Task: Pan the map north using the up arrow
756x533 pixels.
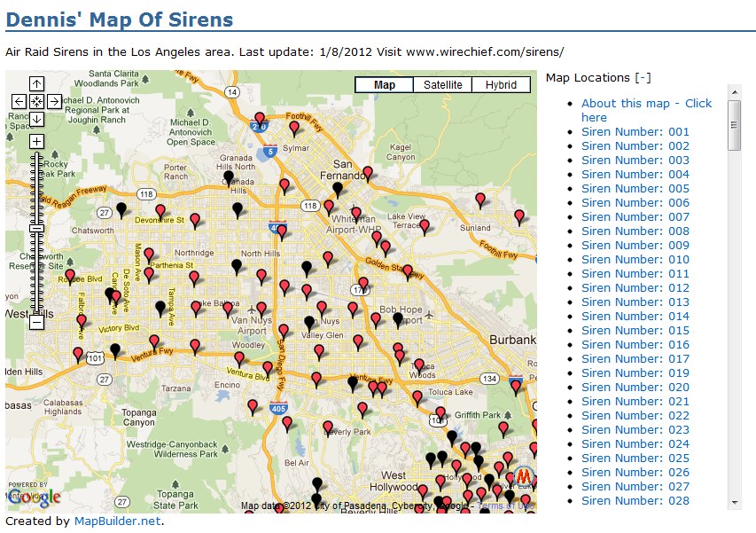Action: pos(35,84)
